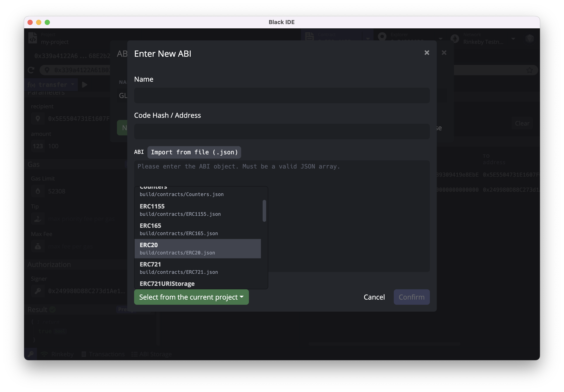This screenshot has height=392, width=564.
Task: Choose ERC1155 build contract entry
Action: [x=198, y=210]
